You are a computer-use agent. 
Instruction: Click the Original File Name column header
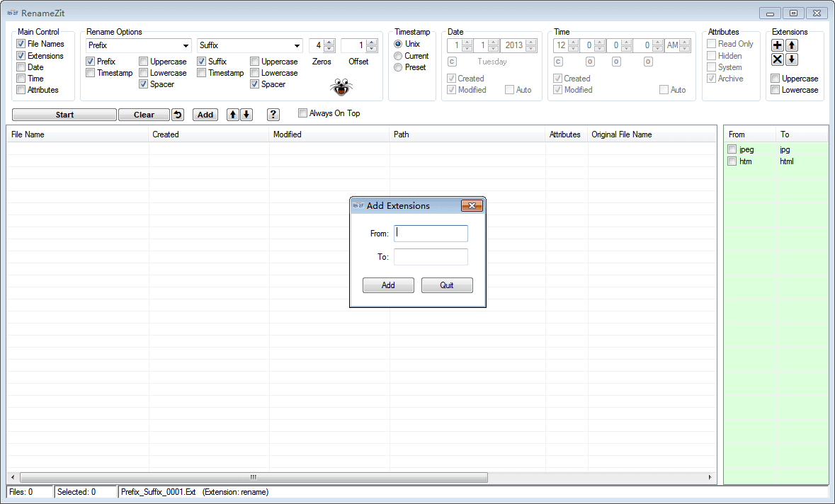coord(652,134)
